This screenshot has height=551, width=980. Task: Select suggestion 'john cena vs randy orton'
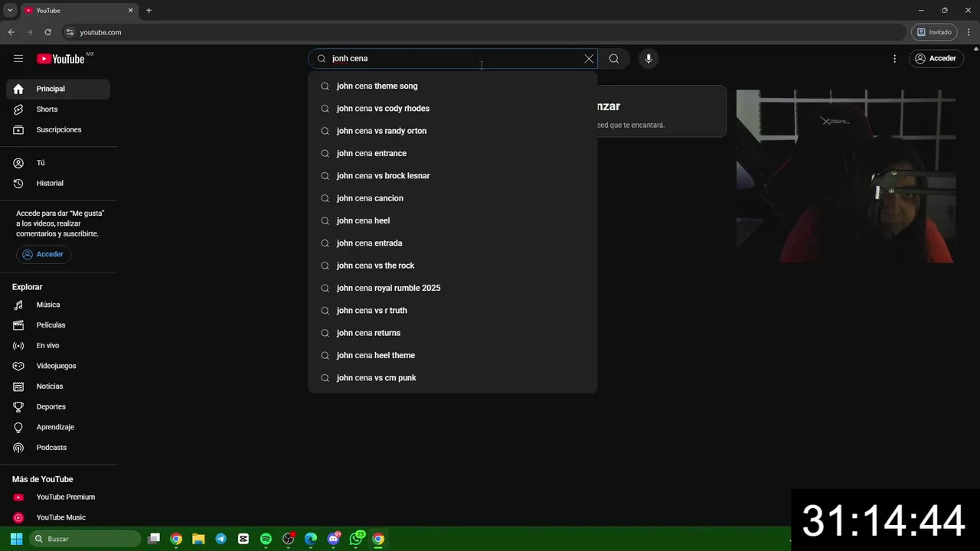452,131
